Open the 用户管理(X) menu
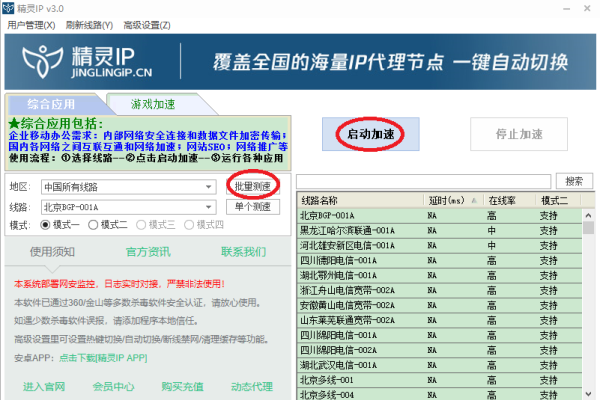This screenshot has height=400, width=600. (31, 25)
